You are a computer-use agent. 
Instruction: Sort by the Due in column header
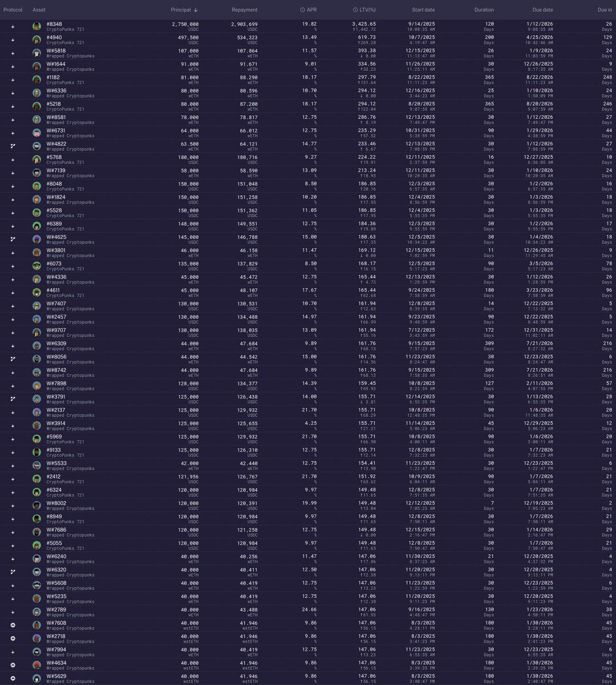(x=605, y=10)
